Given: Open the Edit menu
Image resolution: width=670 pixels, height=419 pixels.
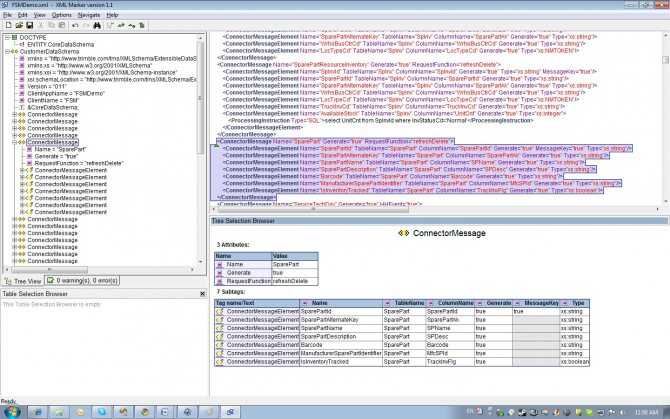Looking at the screenshot, I should click(x=22, y=15).
